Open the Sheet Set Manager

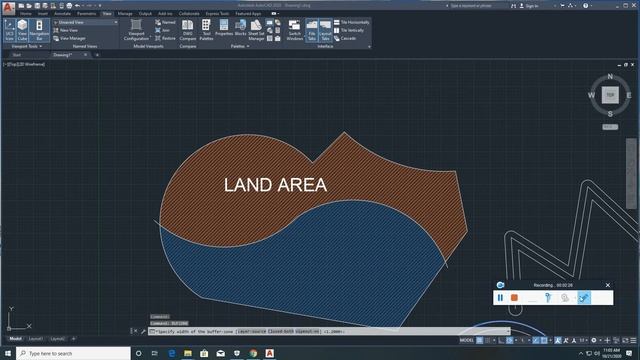click(256, 30)
